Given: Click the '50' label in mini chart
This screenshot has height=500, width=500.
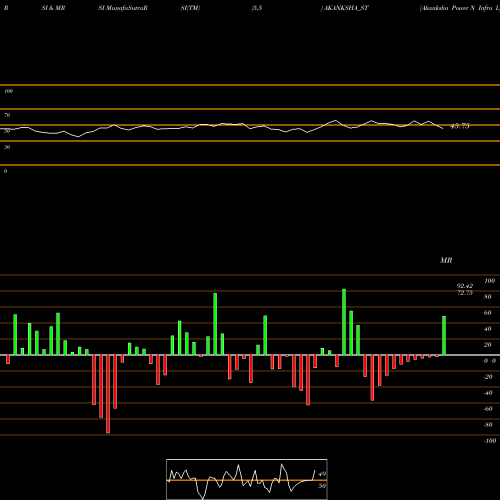Looking at the screenshot, I should click(x=322, y=486).
